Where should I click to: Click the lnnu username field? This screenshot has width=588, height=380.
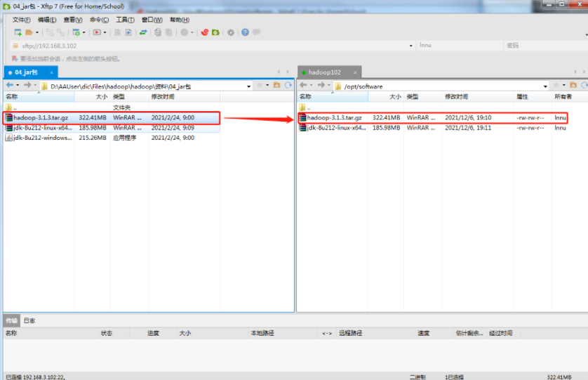tap(460, 46)
